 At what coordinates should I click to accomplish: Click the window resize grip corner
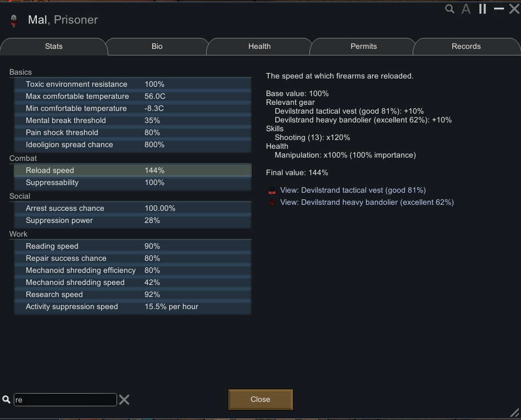pos(514,413)
